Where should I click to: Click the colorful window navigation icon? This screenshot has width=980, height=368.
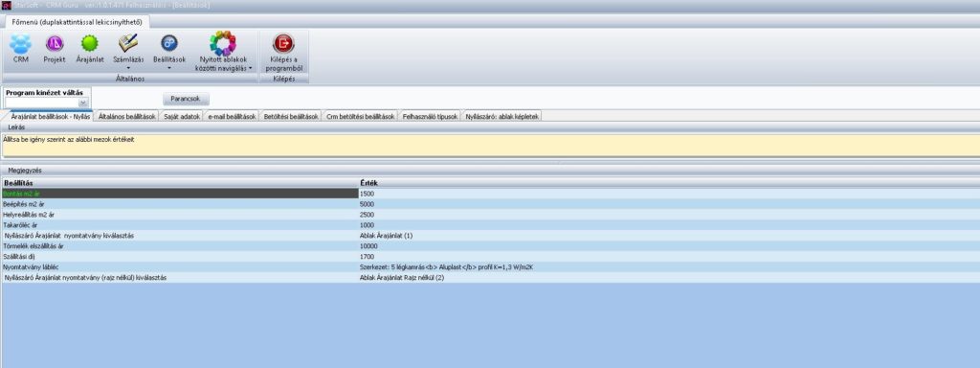222,43
